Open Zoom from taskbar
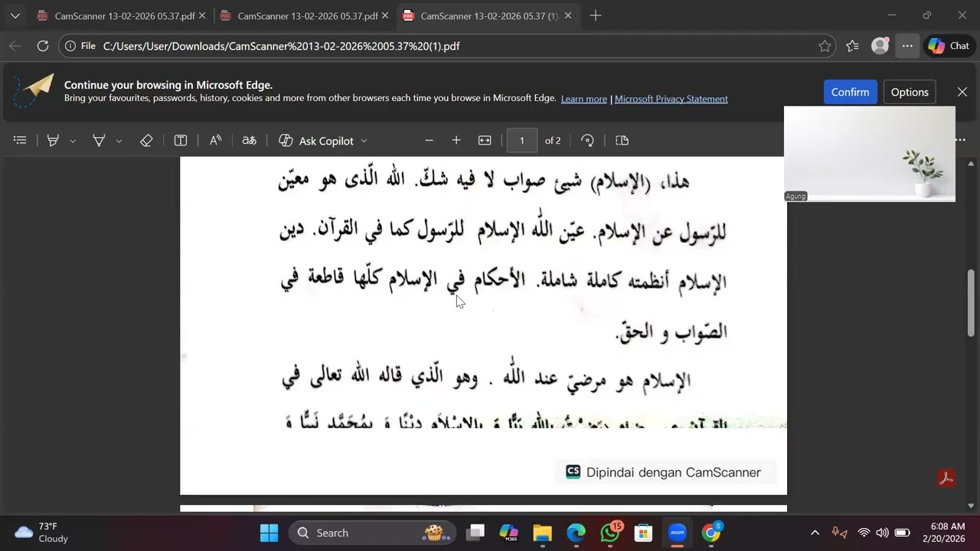 point(677,533)
